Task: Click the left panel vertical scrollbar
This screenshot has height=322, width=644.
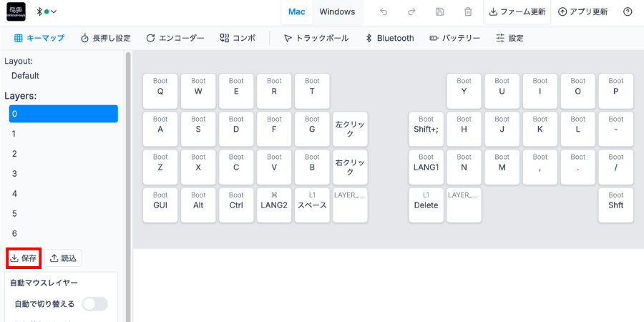Action: click(x=128, y=185)
